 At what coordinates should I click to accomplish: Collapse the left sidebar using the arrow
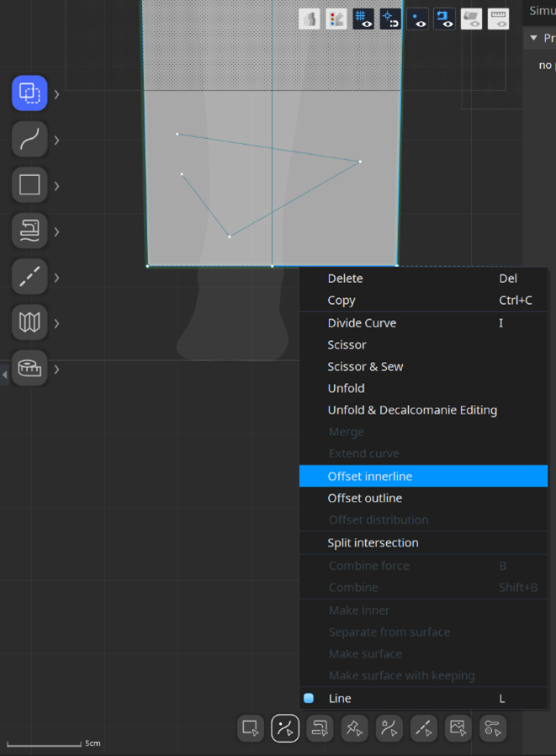(x=4, y=375)
